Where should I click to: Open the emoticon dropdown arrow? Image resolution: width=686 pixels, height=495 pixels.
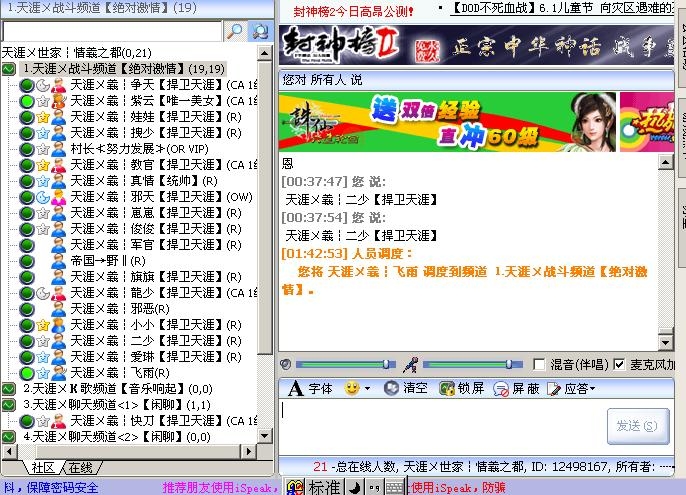point(368,389)
